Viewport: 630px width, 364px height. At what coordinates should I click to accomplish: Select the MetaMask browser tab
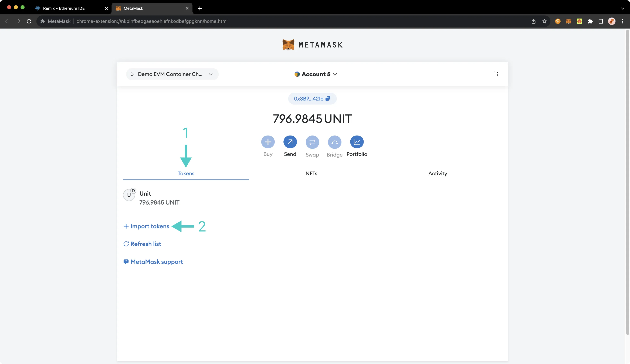(x=152, y=8)
